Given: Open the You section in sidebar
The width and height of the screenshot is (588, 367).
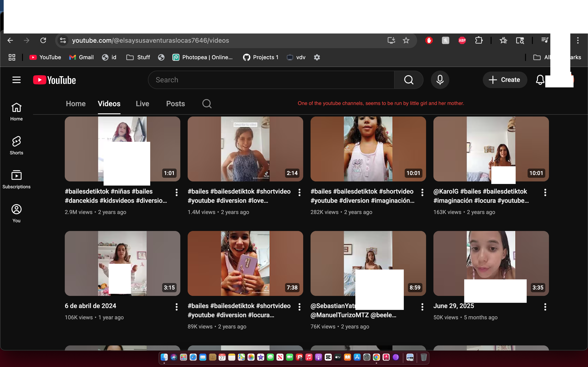Looking at the screenshot, I should click(16, 213).
